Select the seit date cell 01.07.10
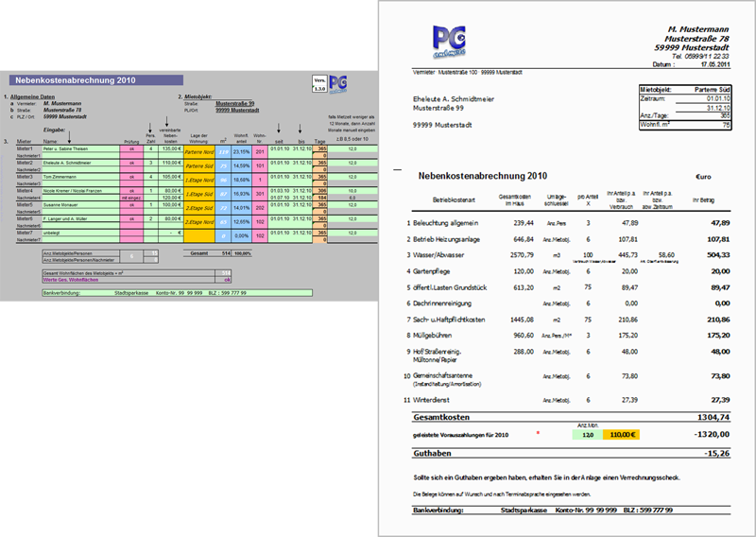Viewport: 756px width, 537px height. coord(280,198)
